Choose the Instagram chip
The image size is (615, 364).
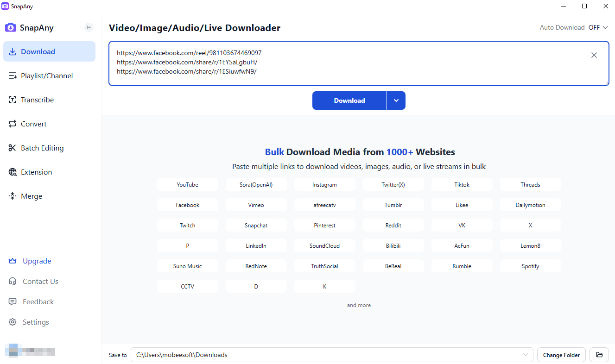[324, 184]
